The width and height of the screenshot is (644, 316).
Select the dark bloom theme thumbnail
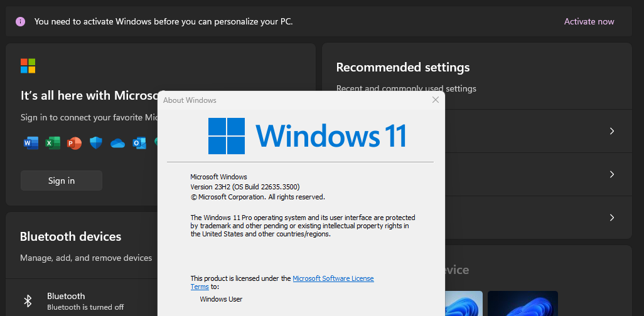523,303
